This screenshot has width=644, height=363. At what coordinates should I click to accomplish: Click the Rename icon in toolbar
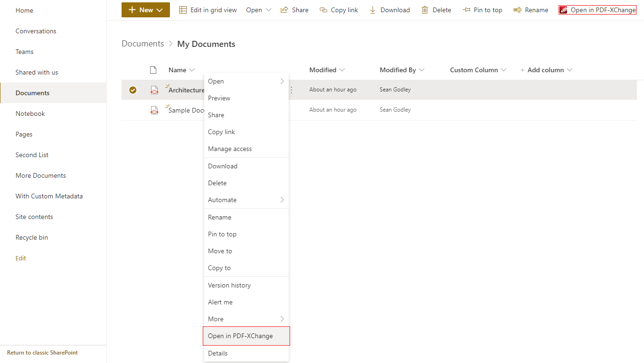[517, 10]
